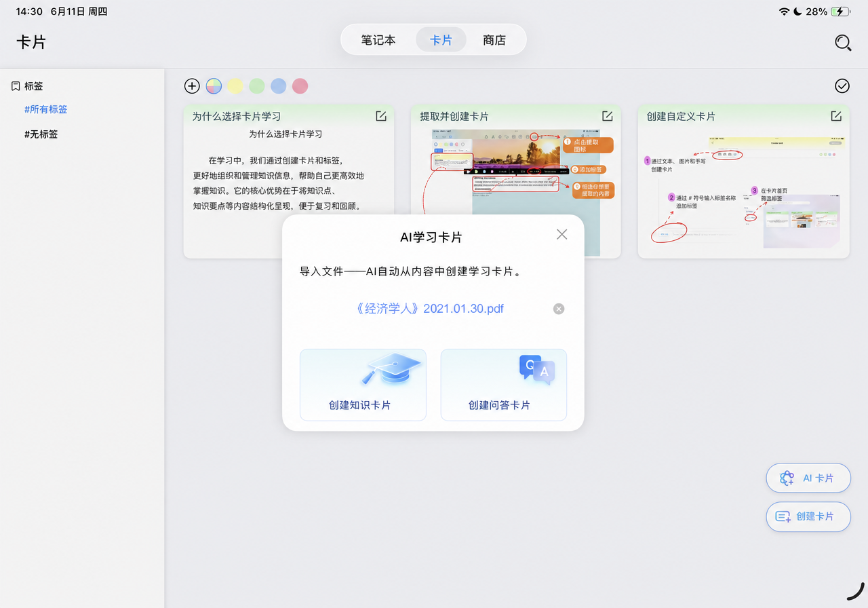
Task: Edit the 为什么选择卡片学习 card
Action: [x=381, y=116]
